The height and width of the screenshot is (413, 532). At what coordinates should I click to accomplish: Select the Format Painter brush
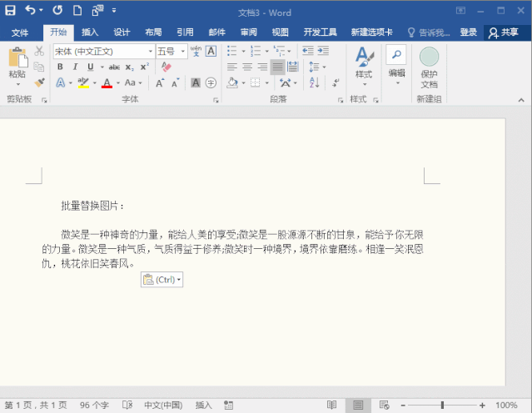[39, 82]
